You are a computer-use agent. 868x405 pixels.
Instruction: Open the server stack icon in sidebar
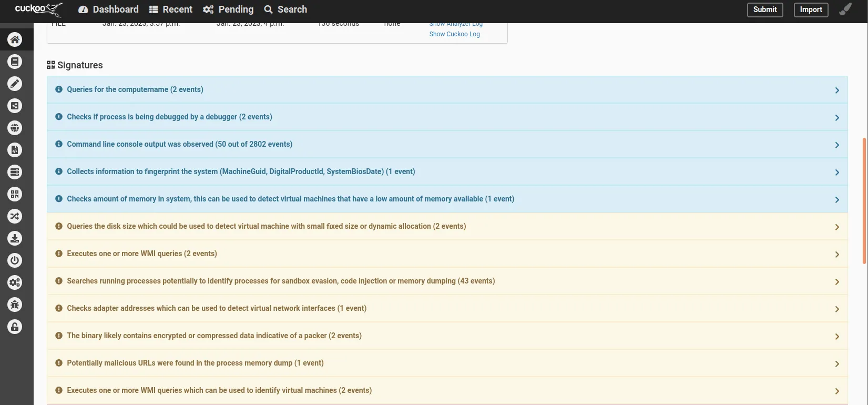(x=15, y=172)
